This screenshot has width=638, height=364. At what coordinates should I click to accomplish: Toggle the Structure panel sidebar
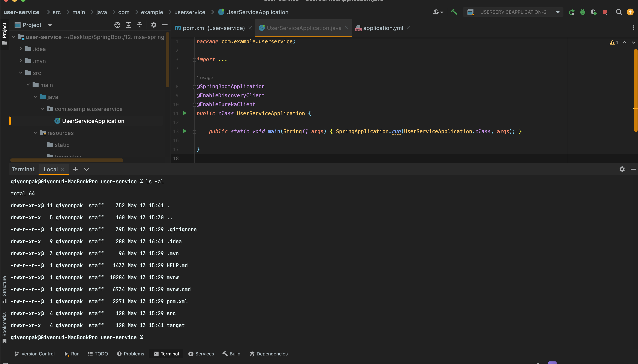pos(4,289)
